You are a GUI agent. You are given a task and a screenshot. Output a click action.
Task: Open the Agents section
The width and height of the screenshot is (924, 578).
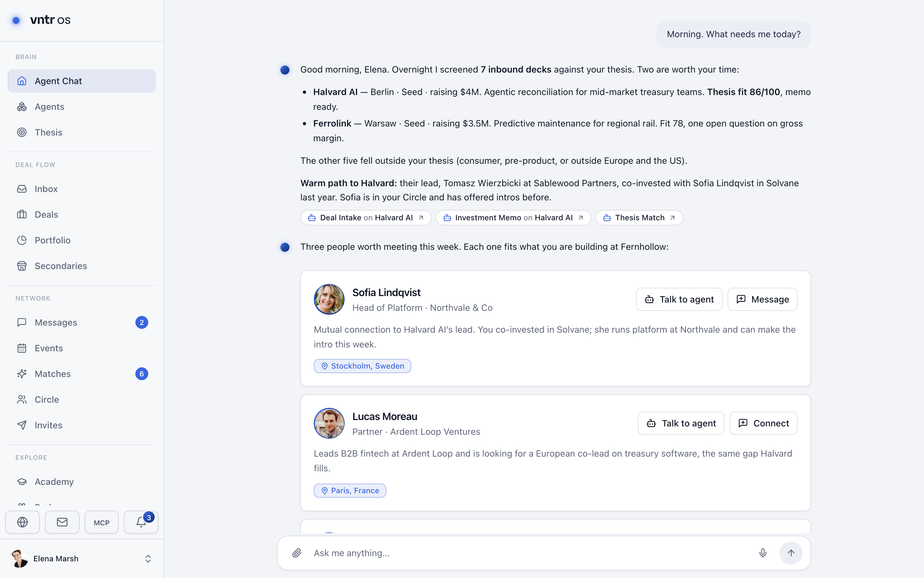coord(82,107)
